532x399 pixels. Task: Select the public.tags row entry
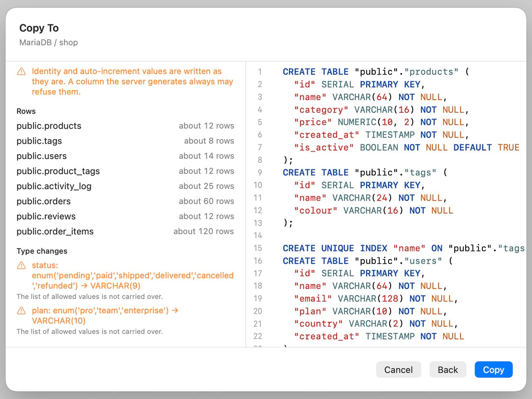click(125, 141)
